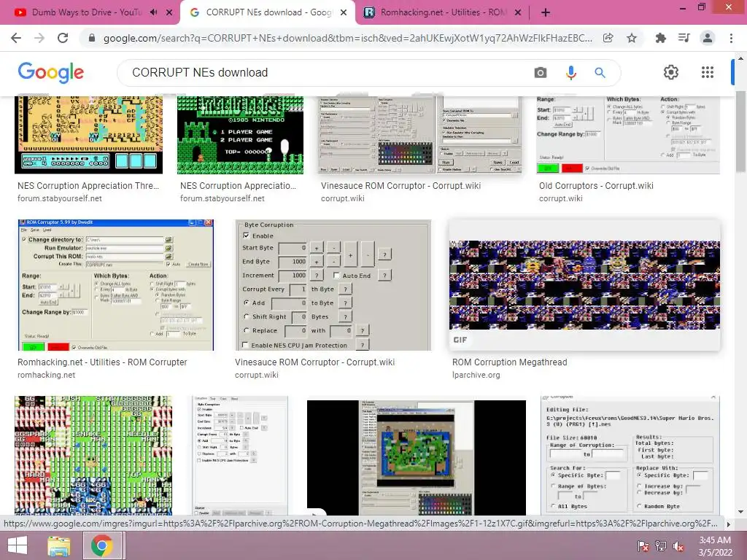
Task: Click the Chrome taskbar icon
Action: [x=102, y=545]
